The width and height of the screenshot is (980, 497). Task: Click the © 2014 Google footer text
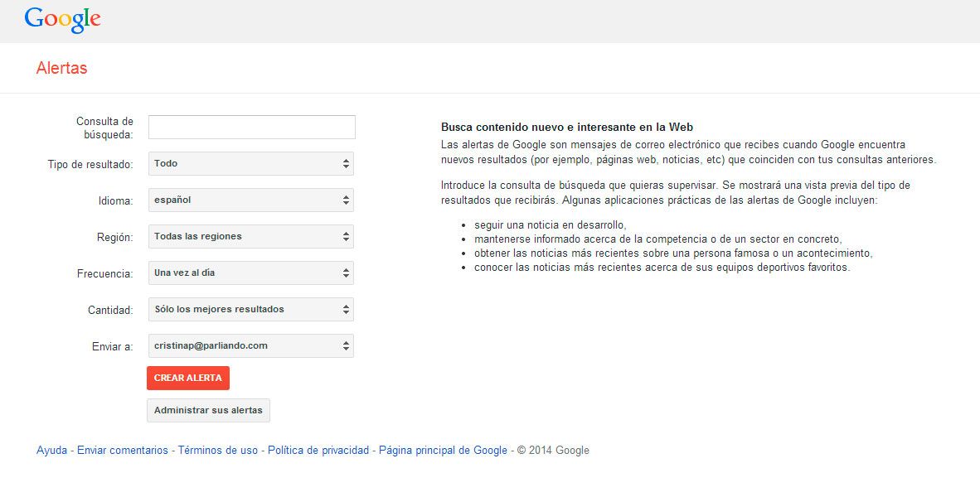coord(553,451)
